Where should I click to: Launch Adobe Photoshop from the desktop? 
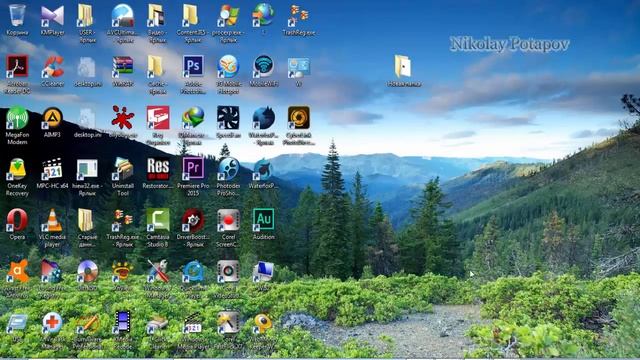tap(193, 67)
